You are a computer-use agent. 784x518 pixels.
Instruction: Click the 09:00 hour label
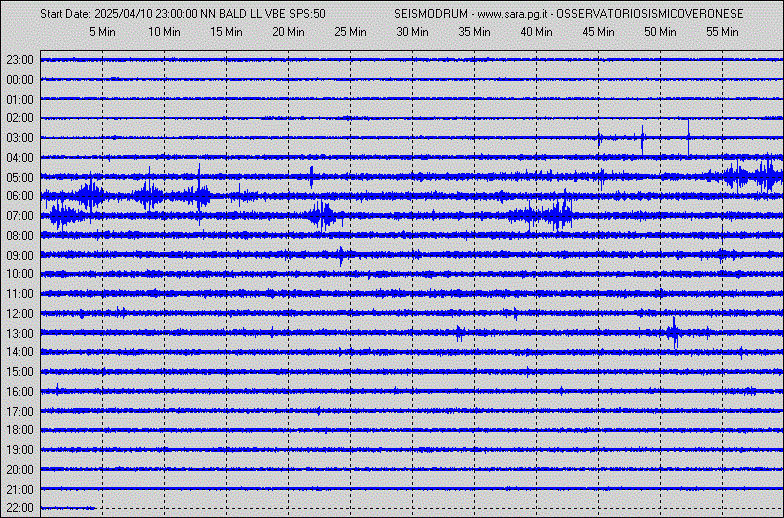20,256
